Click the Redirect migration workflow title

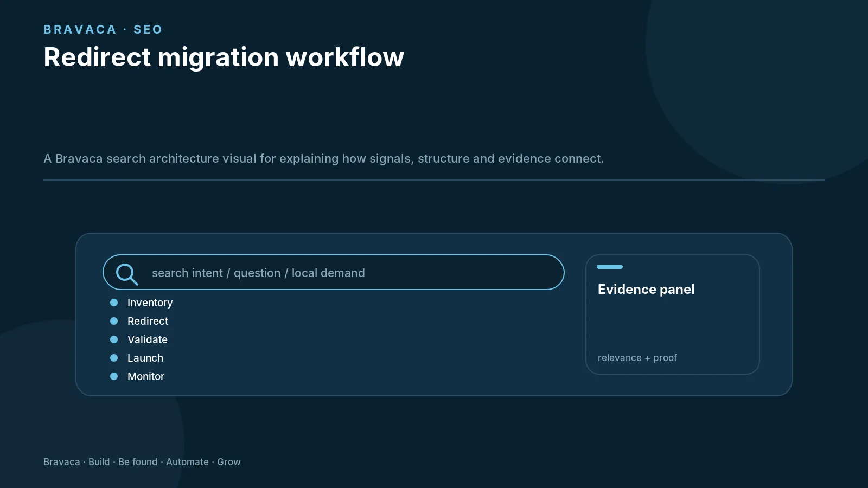click(x=224, y=57)
